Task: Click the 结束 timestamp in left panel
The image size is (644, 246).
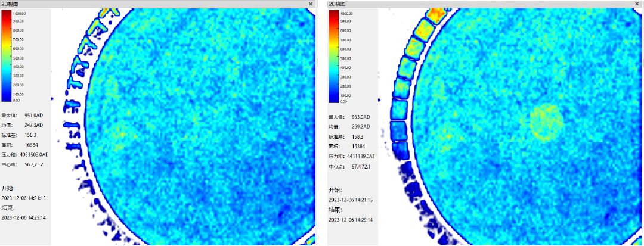Action: [23, 217]
